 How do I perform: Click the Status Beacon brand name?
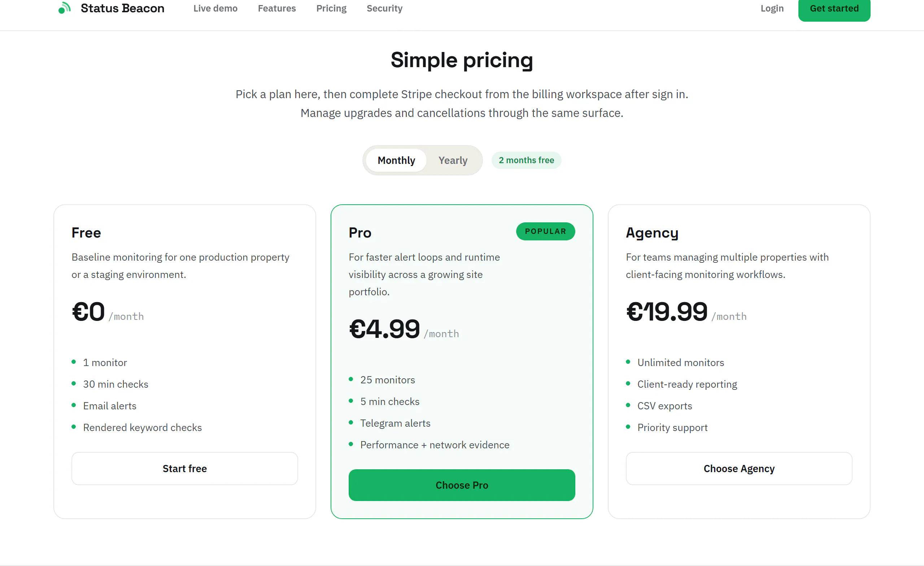pos(122,8)
